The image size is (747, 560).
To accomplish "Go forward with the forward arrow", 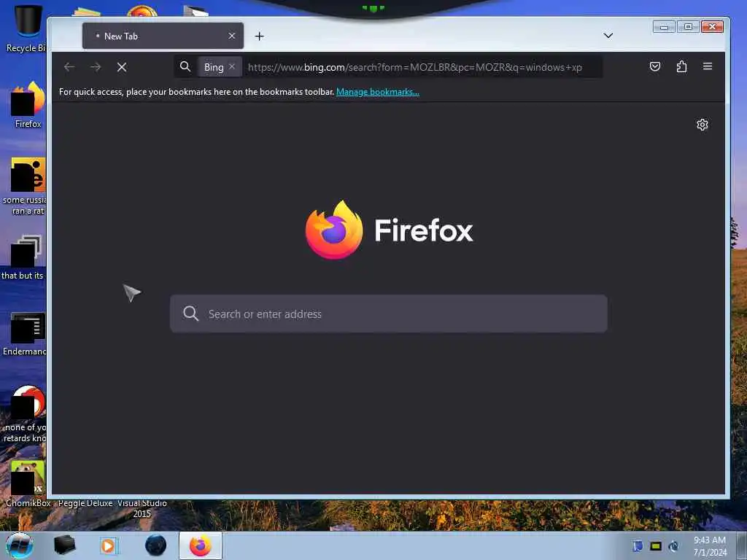I will click(96, 67).
